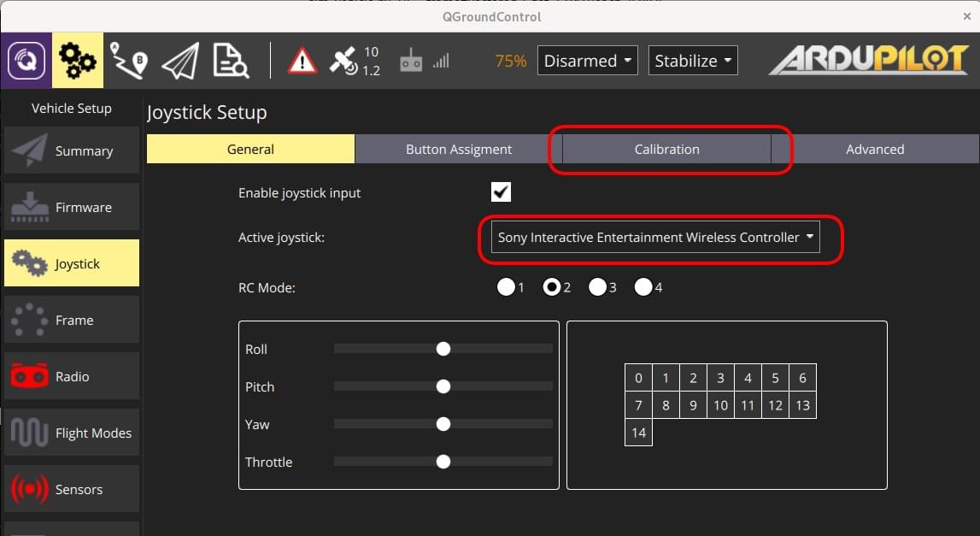980x536 pixels.
Task: Click the 75% battery indicator
Action: (510, 62)
